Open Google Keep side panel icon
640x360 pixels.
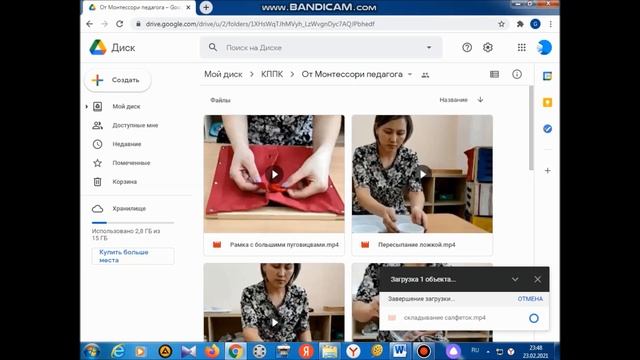click(x=547, y=102)
